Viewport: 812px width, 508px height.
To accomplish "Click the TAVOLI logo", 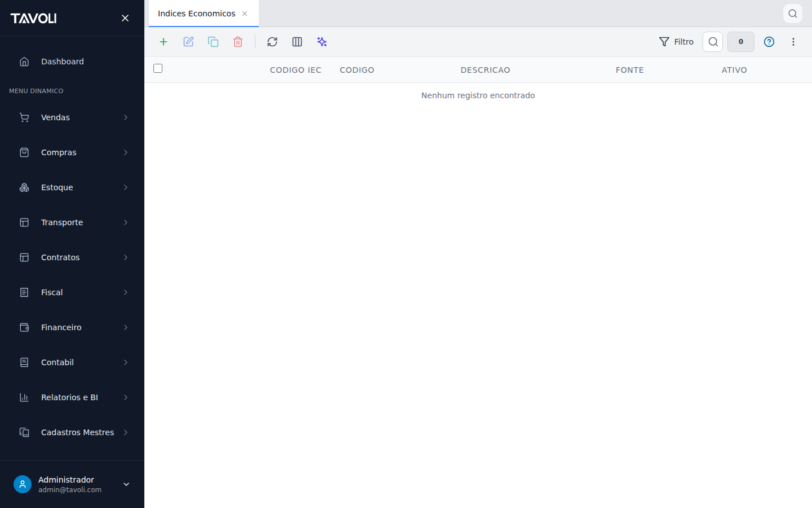I will (x=33, y=18).
